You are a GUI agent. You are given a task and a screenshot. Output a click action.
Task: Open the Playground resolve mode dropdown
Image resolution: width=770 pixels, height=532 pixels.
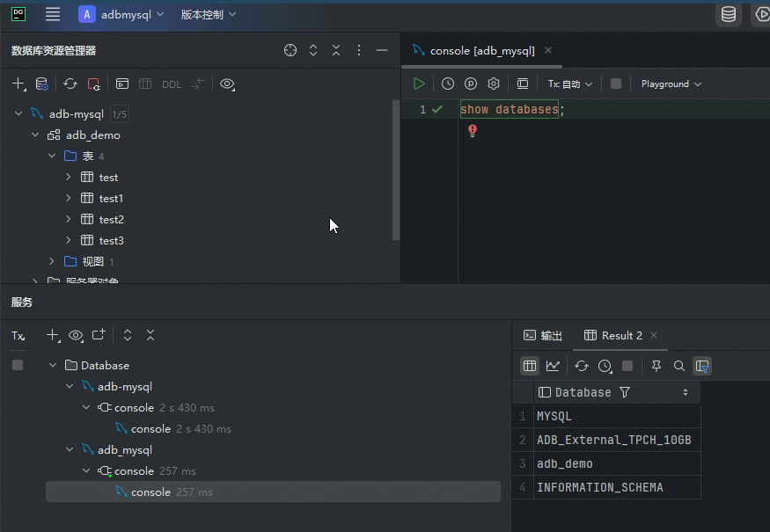coord(671,84)
